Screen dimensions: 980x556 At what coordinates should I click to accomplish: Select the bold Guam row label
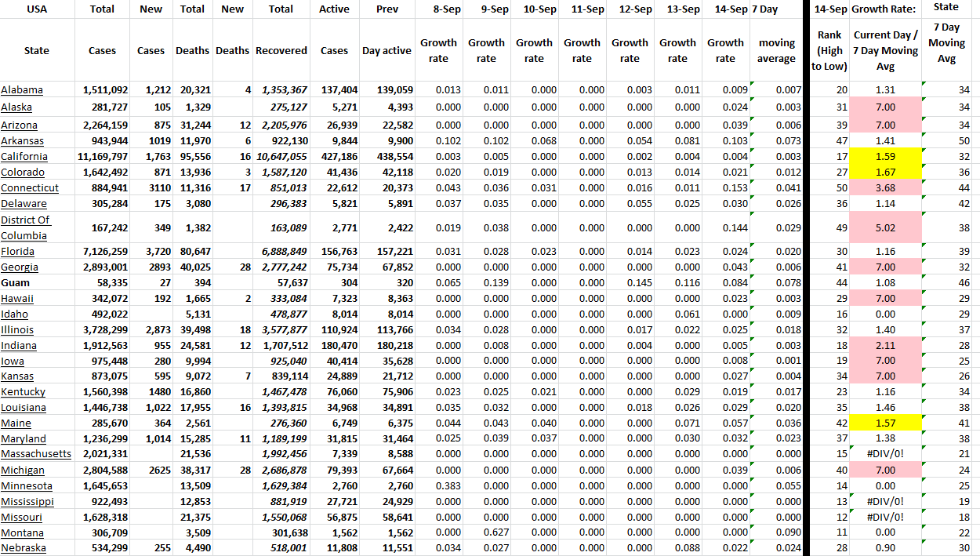click(x=15, y=283)
